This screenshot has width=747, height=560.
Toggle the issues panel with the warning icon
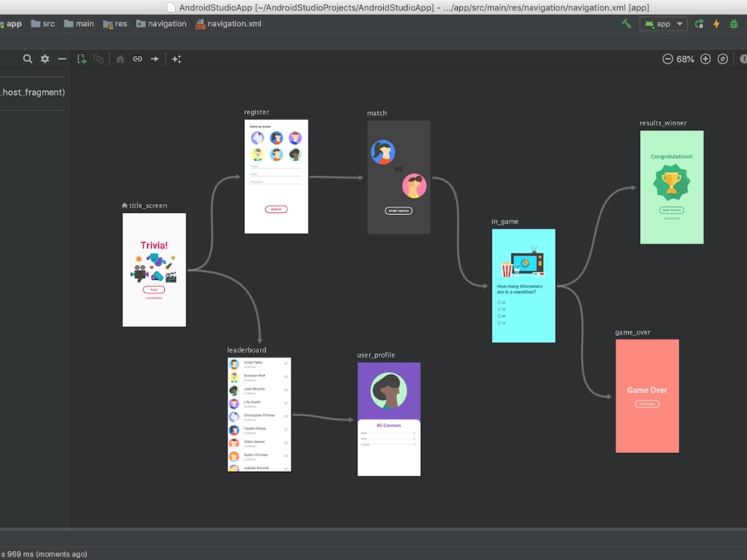coord(743,58)
